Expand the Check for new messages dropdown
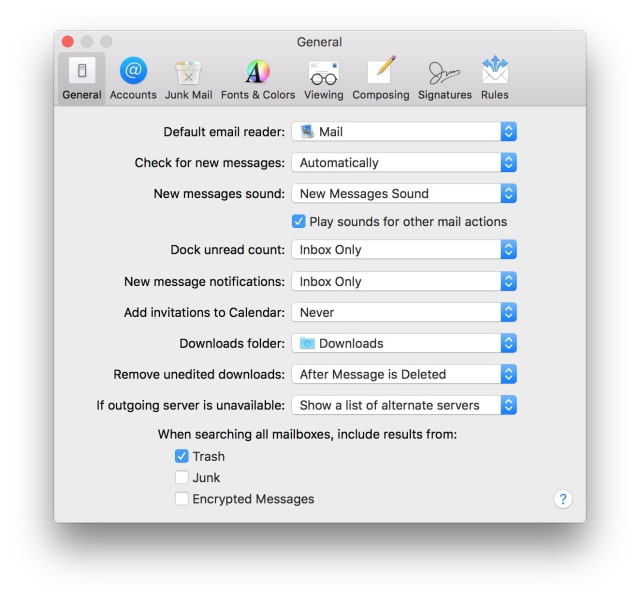Screen dimensions: 640x600 [404, 163]
